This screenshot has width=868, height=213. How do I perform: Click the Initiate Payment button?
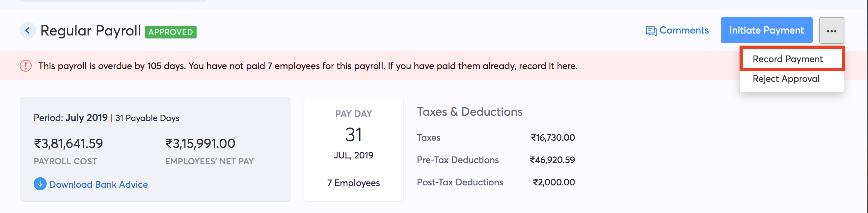click(x=767, y=30)
